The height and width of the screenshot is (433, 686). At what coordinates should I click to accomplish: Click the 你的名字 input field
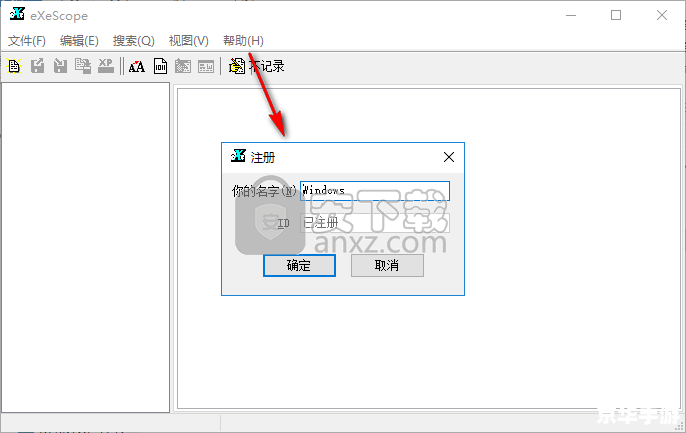(x=375, y=191)
